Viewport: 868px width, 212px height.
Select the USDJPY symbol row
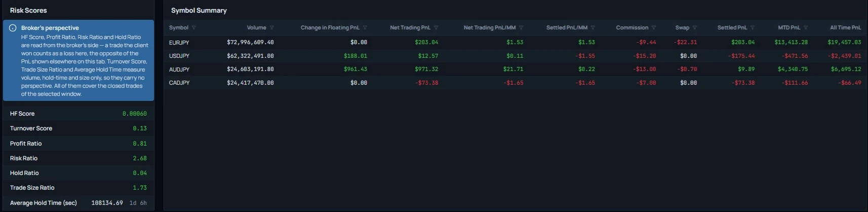515,56
